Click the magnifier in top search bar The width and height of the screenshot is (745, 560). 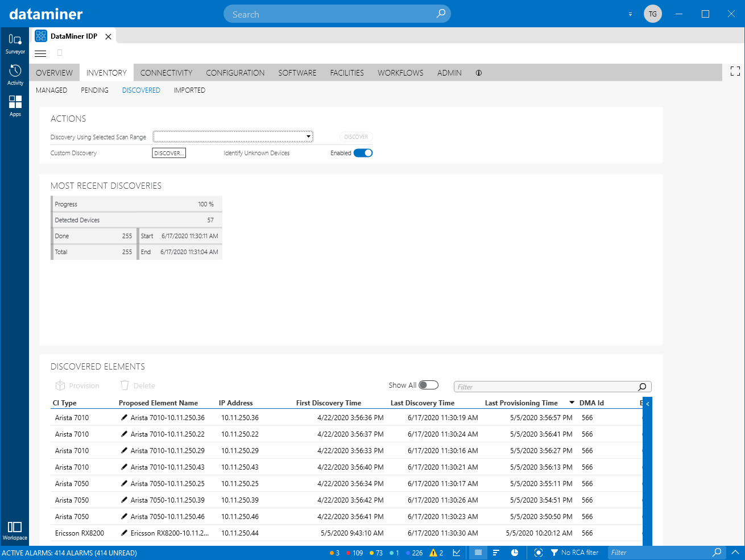tap(441, 14)
